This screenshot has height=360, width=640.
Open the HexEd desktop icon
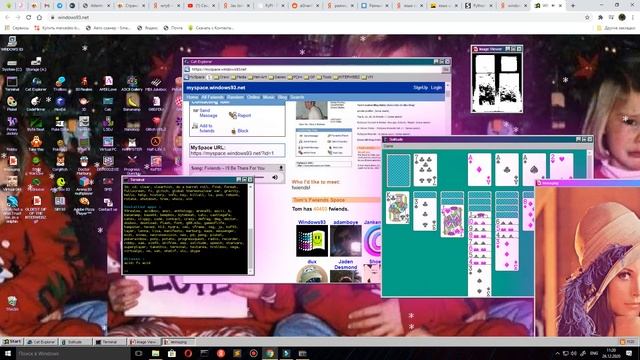coord(60,104)
